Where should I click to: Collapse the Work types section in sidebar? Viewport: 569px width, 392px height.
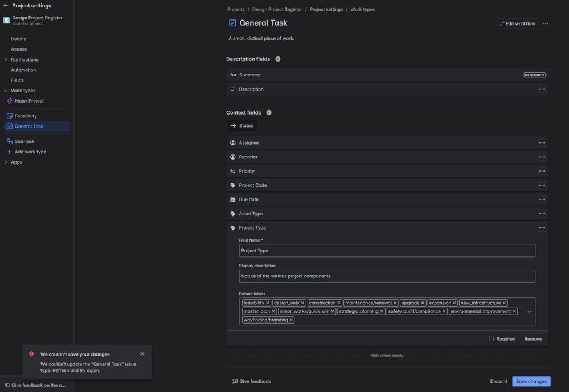coord(6,91)
